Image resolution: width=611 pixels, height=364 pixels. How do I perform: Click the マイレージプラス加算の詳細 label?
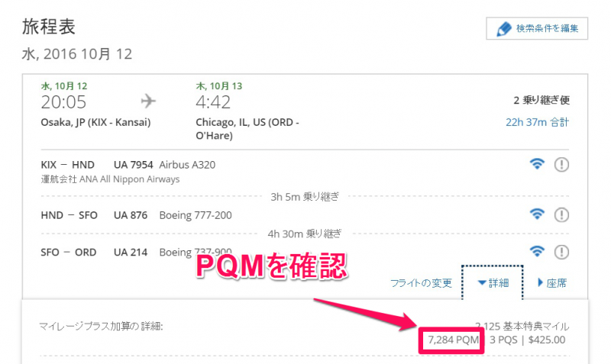tap(101, 327)
